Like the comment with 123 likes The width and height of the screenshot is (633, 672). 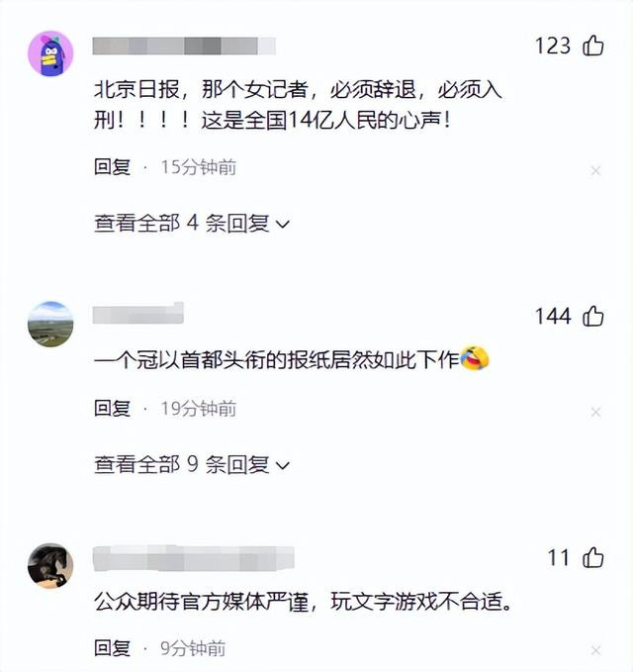tap(593, 46)
